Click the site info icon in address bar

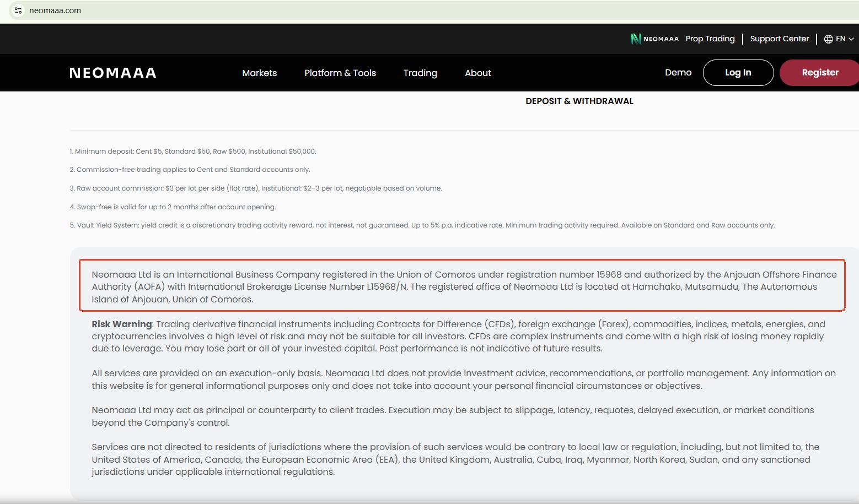coord(18,10)
